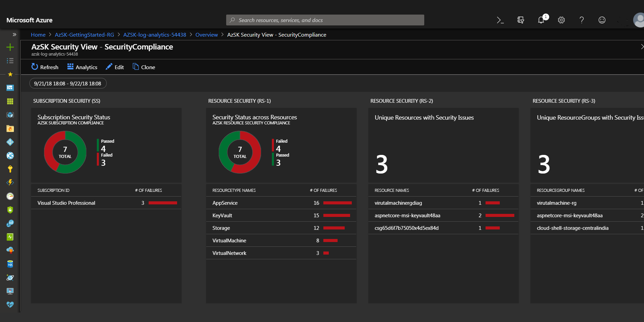Open the notifications bell
Image resolution: width=644 pixels, height=322 pixels.
point(541,20)
